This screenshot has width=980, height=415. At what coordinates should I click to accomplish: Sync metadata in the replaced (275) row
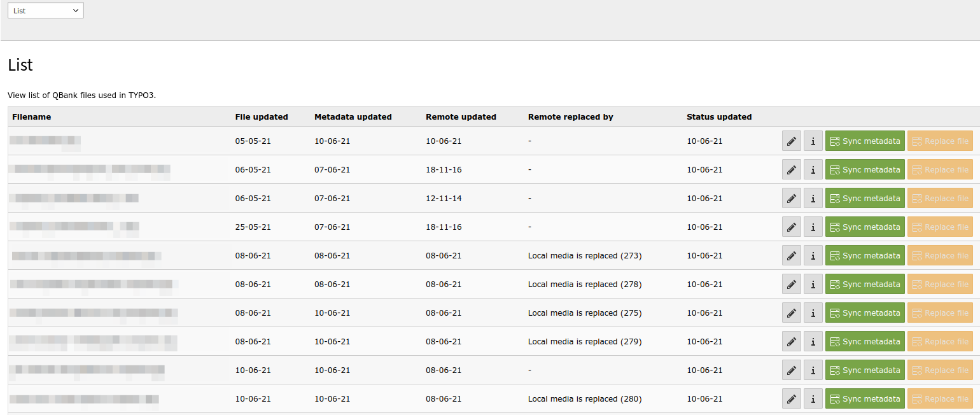coord(865,313)
